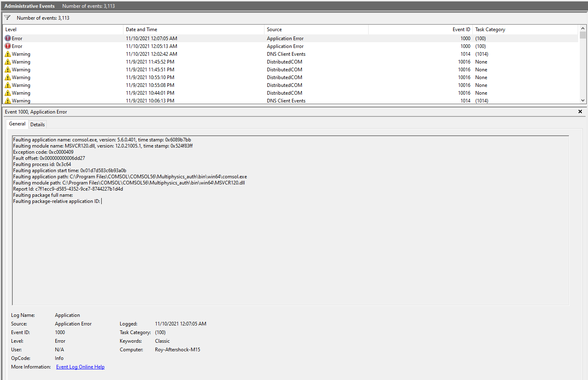The image size is (588, 380).
Task: Switch to the Details tab
Action: pyautogui.click(x=37, y=125)
